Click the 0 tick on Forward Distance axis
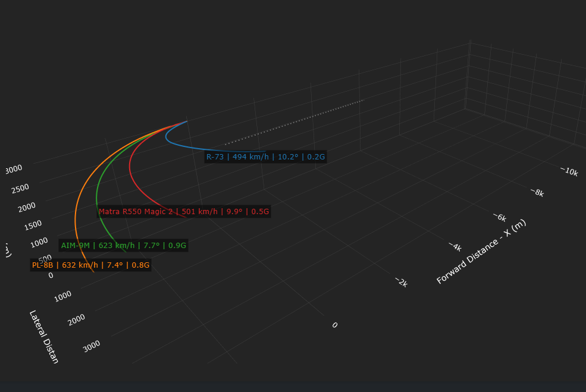Screen dimensions: 586x392 pos(334,325)
